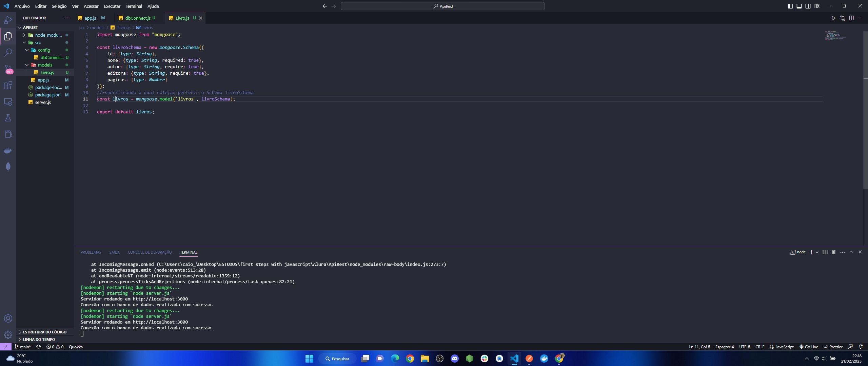Close the terminal panel
This screenshot has width=868, height=366.
(860, 252)
